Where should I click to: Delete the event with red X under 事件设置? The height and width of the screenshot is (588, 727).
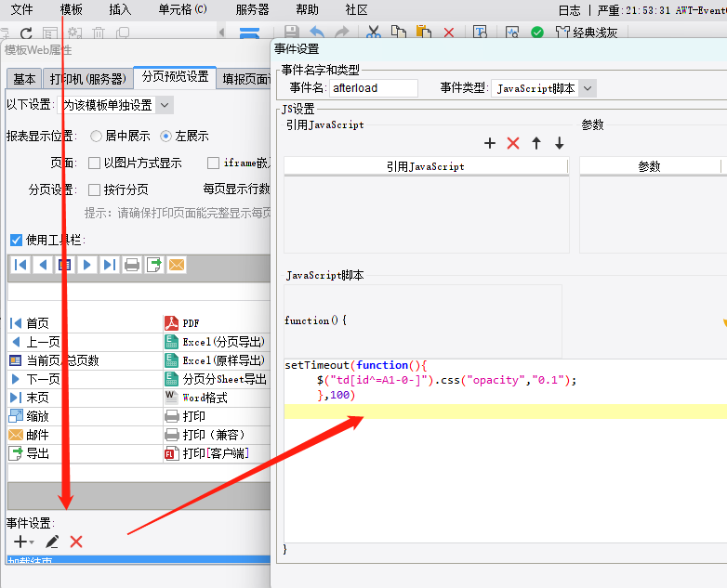[x=76, y=542]
